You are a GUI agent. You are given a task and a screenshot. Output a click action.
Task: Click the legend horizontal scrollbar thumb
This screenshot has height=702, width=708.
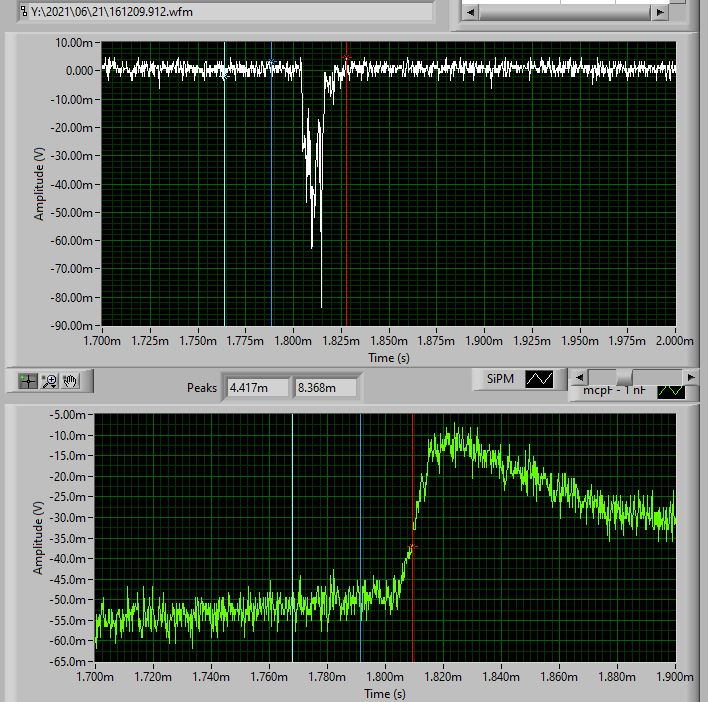(x=624, y=376)
